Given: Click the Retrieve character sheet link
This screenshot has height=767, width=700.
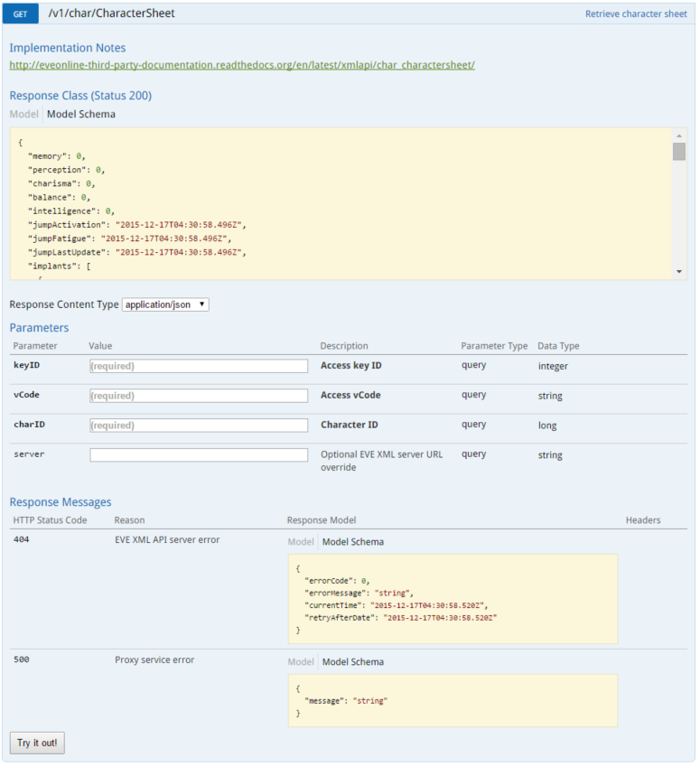Looking at the screenshot, I should 636,14.
